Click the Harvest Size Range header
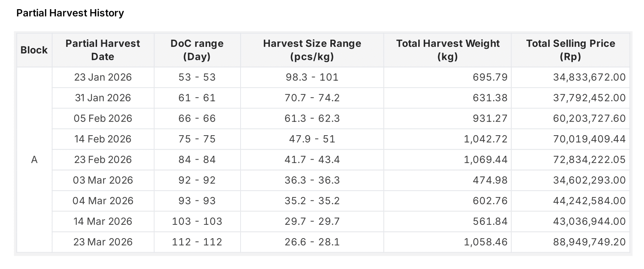The width and height of the screenshot is (644, 269). tap(312, 50)
